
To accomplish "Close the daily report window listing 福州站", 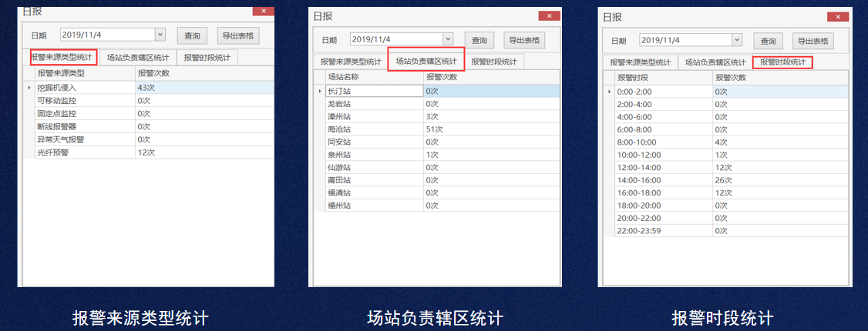I will point(549,15).
